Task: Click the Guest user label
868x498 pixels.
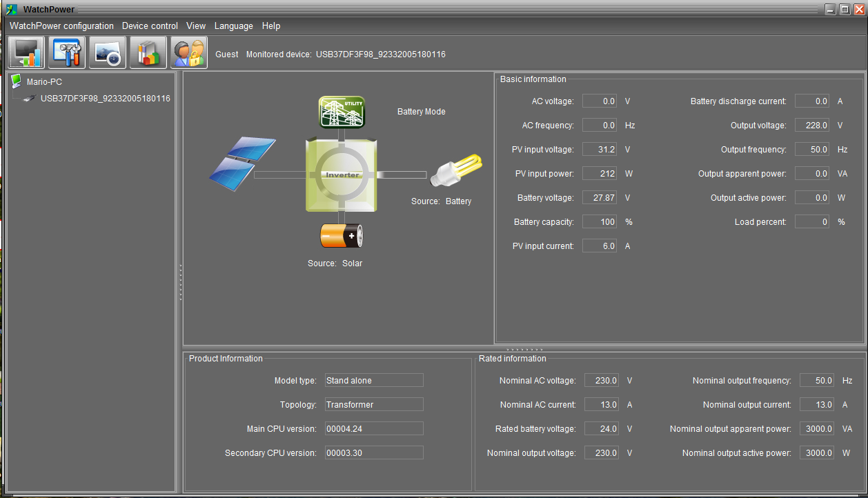Action: pos(227,54)
